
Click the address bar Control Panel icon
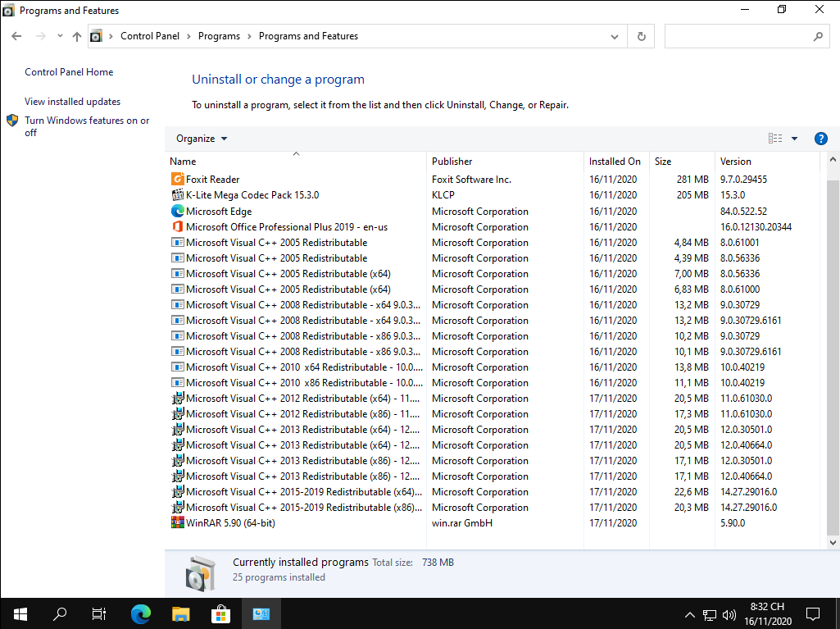(x=96, y=36)
